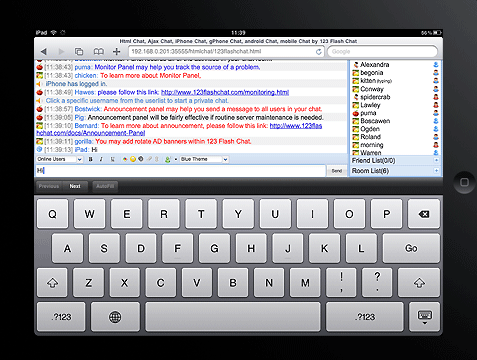Tap the Google search field
Viewport: 477px width, 360px height.
point(382,52)
